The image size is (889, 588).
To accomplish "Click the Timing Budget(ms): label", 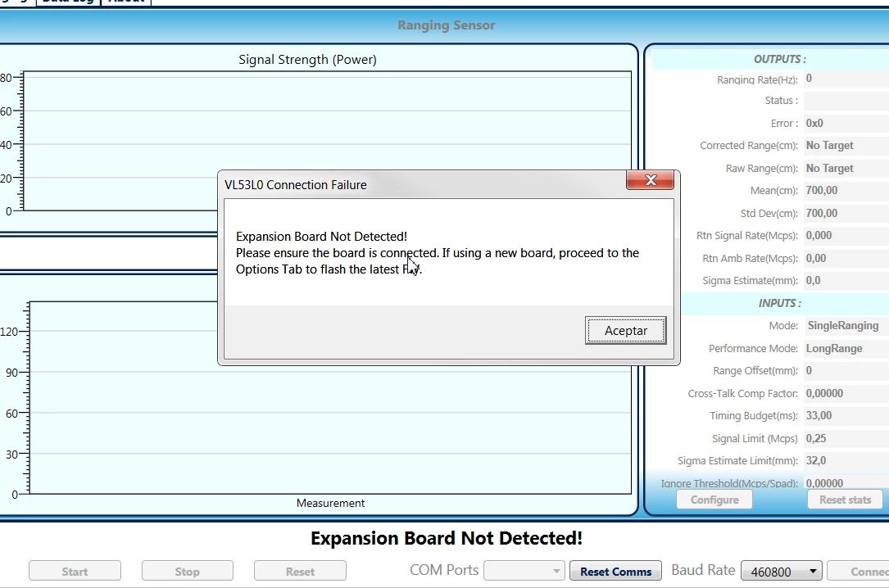I will 754,416.
